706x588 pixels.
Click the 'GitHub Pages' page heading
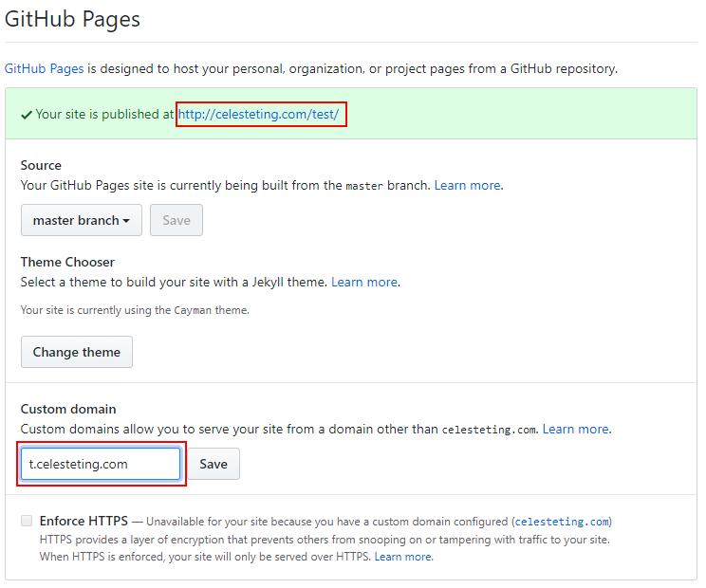tap(72, 19)
